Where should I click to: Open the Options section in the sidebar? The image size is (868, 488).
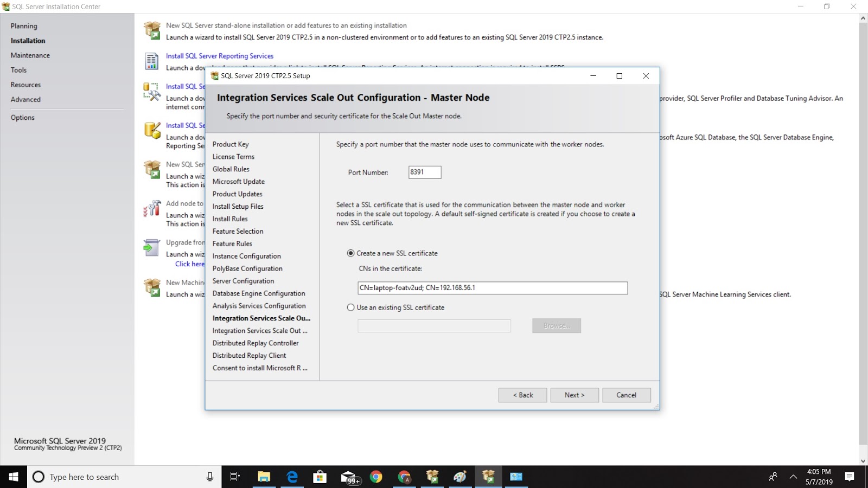tap(23, 117)
